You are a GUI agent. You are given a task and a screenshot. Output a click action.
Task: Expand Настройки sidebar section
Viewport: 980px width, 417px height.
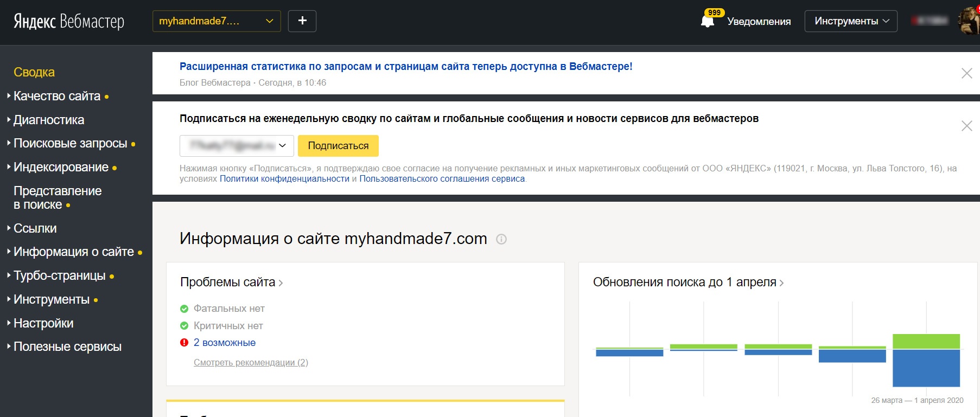40,323
